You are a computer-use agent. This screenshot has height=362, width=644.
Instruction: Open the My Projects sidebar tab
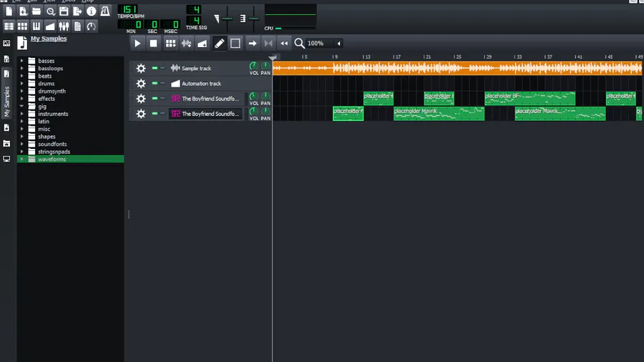6,59
